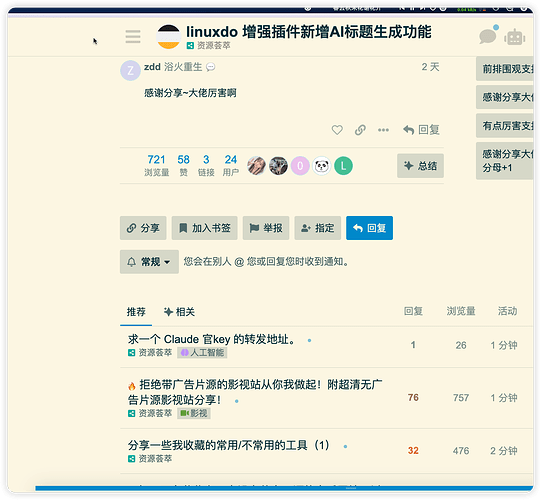Show details for 721 浏览量
Screen dimensions: 540x500
point(156,165)
